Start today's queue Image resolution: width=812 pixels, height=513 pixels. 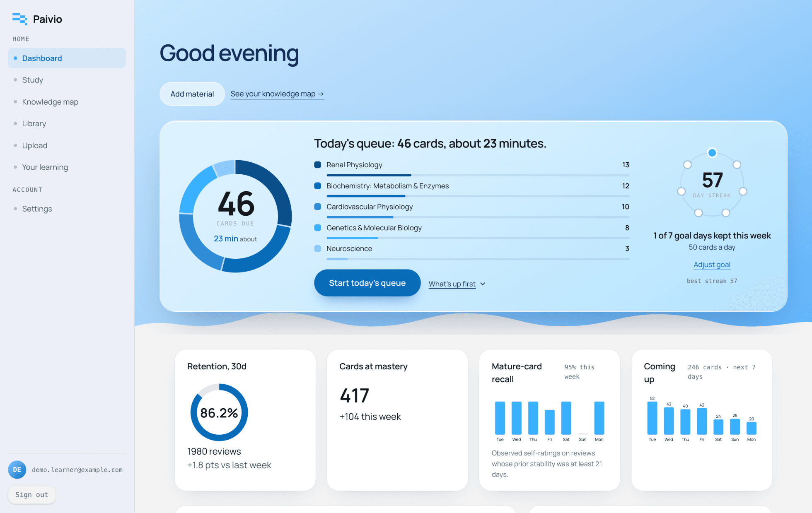coord(367,283)
